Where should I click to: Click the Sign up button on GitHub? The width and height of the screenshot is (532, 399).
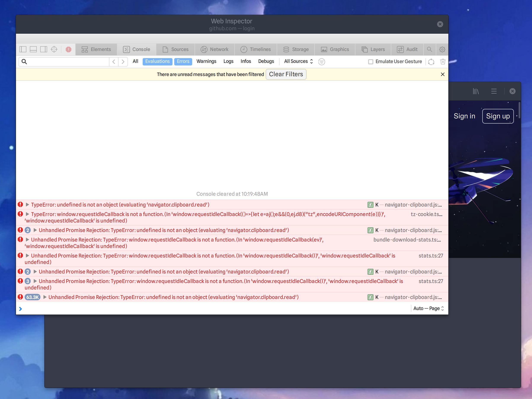[x=498, y=116]
